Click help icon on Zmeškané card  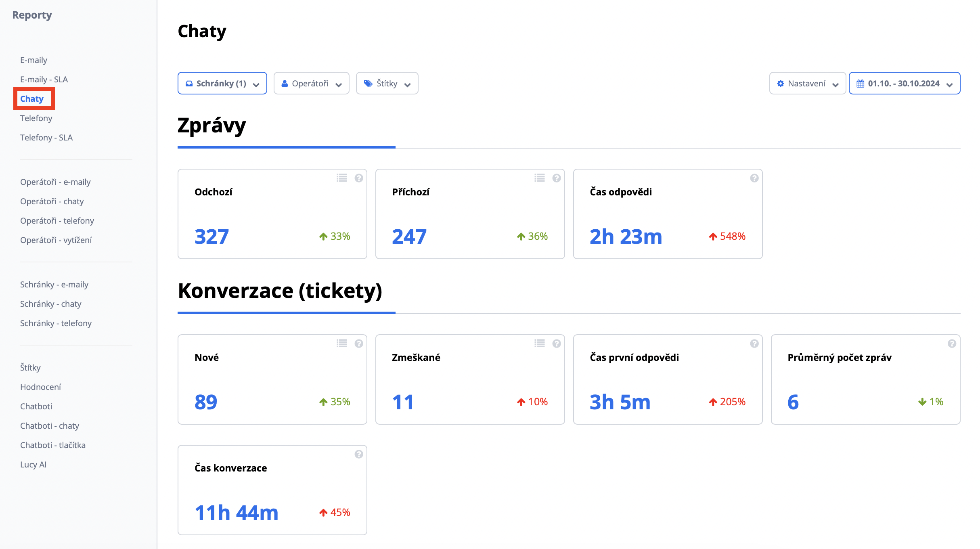coord(557,344)
